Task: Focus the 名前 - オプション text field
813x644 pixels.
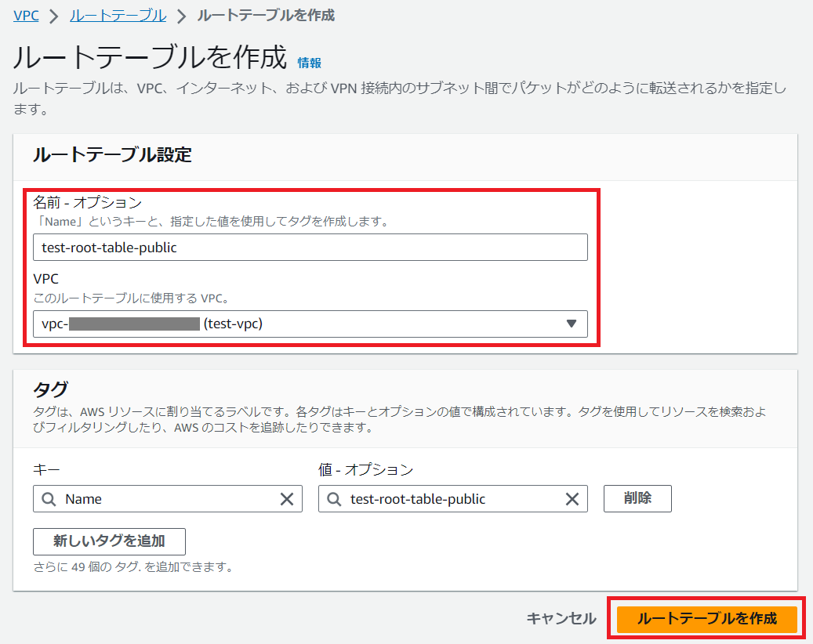Action: 310,248
